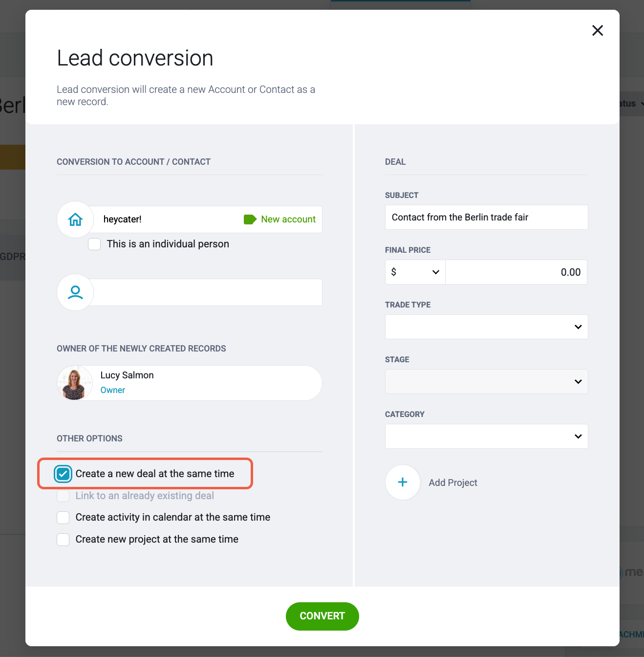644x657 pixels.
Task: Click the contact person icon
Action: pyautogui.click(x=75, y=292)
